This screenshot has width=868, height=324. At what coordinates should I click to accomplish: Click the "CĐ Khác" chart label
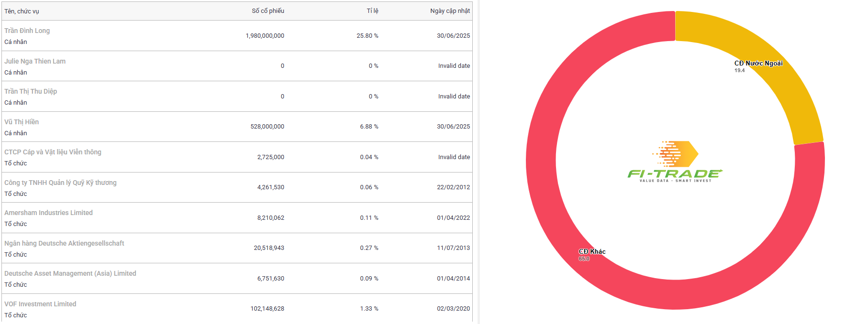(592, 251)
